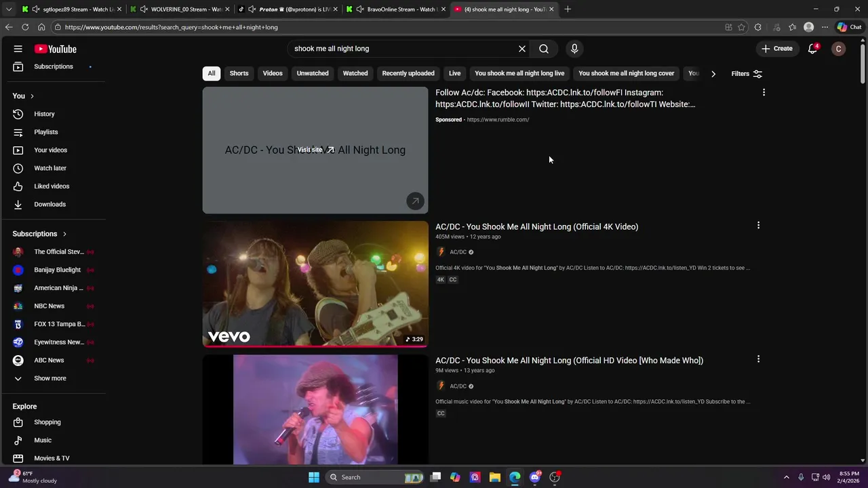
Task: Go to the YouTube home logo
Action: tap(56, 49)
